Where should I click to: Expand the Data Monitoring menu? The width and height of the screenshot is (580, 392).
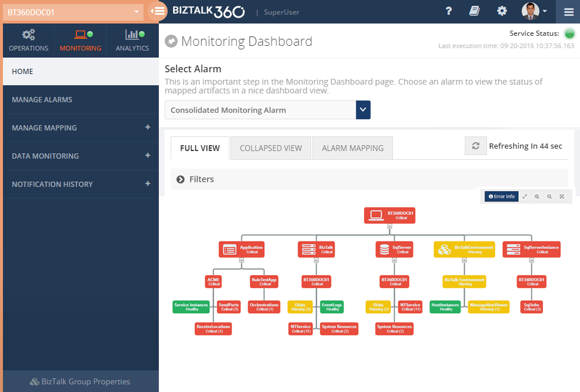[x=148, y=155]
